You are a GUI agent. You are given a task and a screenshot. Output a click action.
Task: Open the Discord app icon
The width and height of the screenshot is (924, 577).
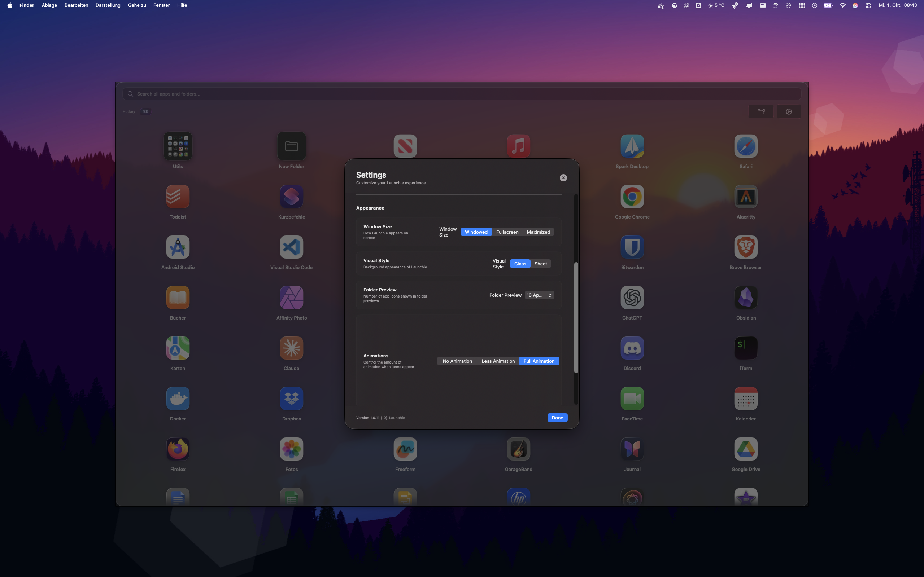click(632, 348)
